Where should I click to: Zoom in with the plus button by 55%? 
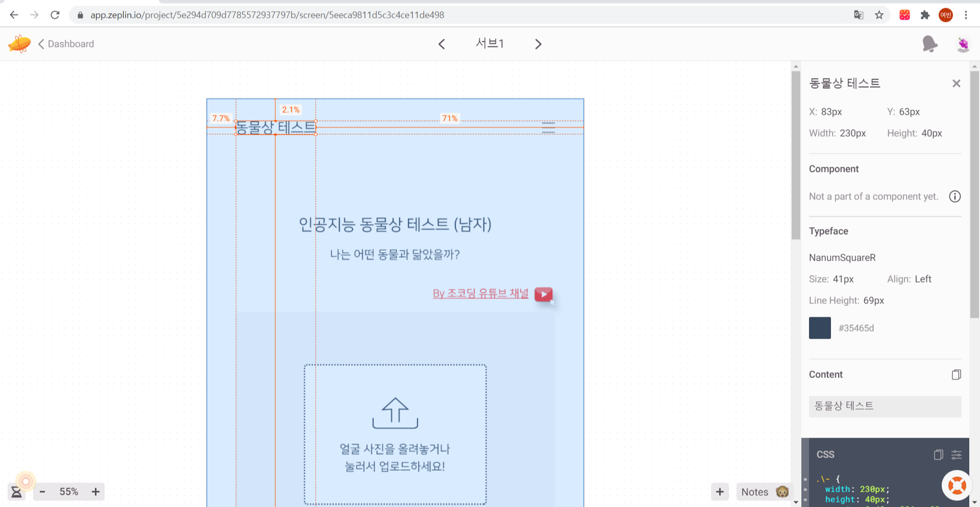click(95, 492)
